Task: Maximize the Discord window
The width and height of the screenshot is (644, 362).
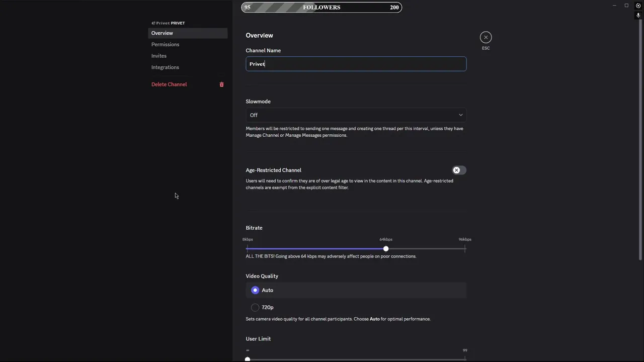Action: pos(626,6)
